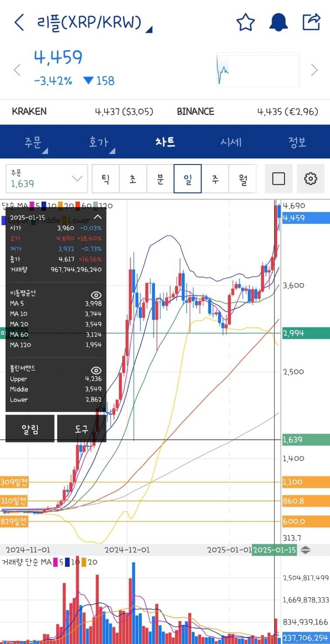Screen dimensions: 330x644
Task: Tap the 4,459 current price label
Action: click(x=306, y=218)
